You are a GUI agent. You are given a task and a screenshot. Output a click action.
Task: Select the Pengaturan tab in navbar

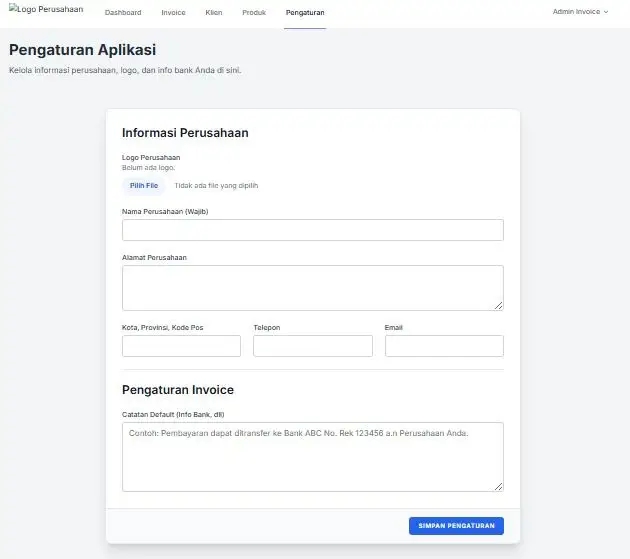(x=305, y=12)
